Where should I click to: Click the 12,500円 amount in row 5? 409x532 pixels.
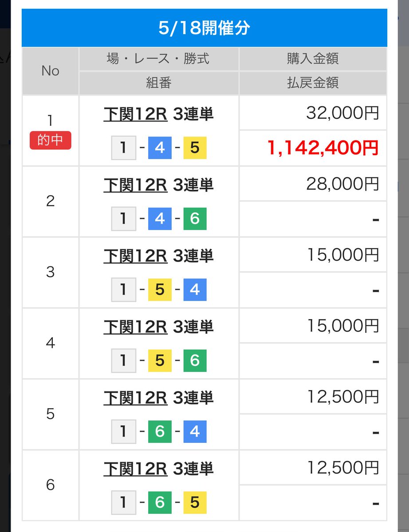coord(342,397)
